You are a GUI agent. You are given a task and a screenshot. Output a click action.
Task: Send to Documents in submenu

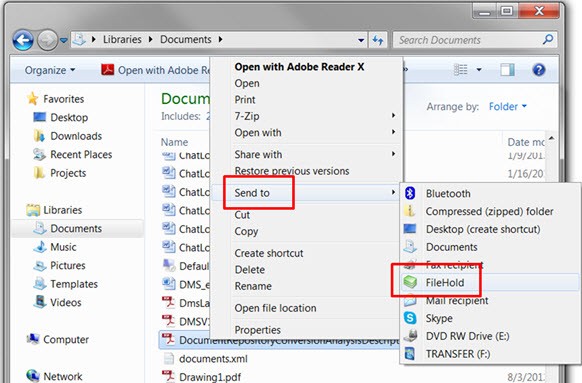pyautogui.click(x=490, y=247)
